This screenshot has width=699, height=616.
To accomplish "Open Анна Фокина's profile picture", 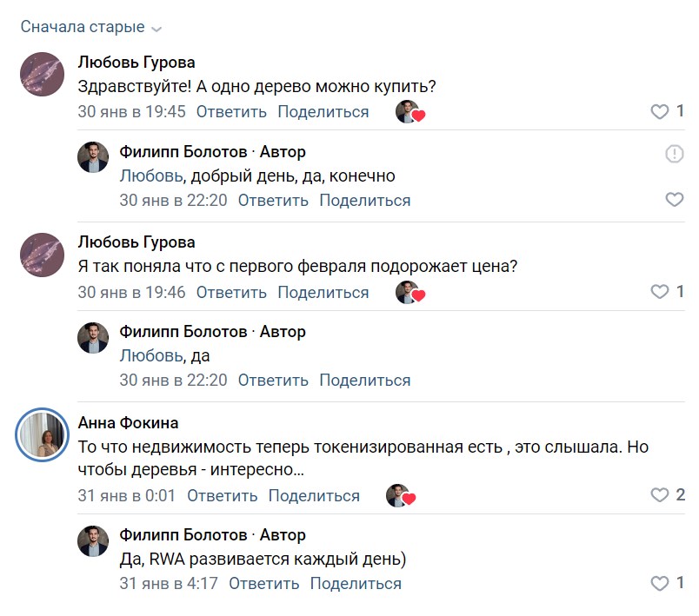I will click(x=42, y=433).
